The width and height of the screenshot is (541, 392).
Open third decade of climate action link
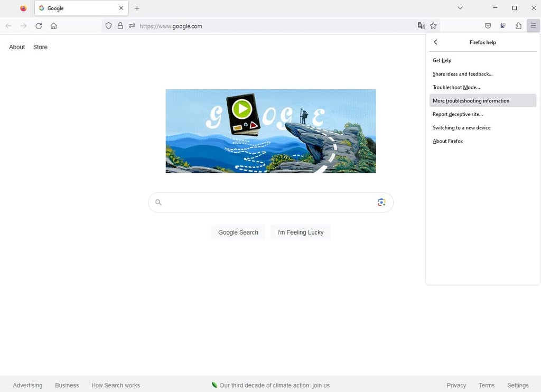(x=271, y=386)
